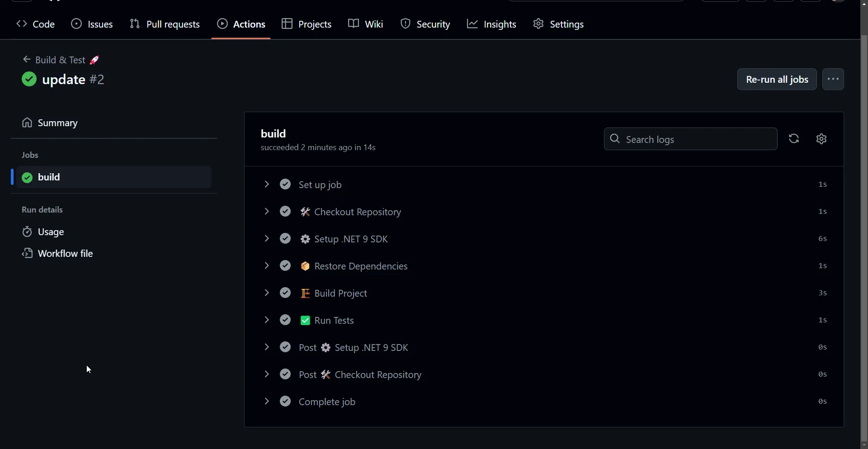Expand the Setup .NET 9 SDK step

coord(267,239)
